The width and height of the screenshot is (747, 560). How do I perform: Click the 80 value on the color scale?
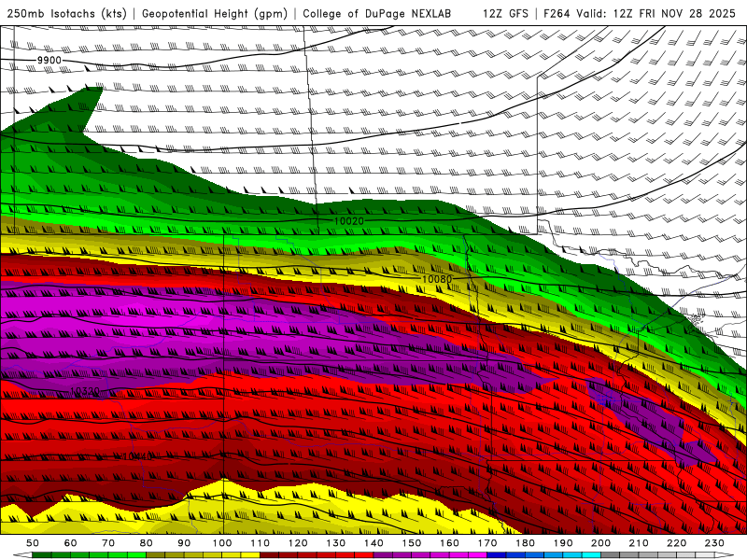[147, 543]
